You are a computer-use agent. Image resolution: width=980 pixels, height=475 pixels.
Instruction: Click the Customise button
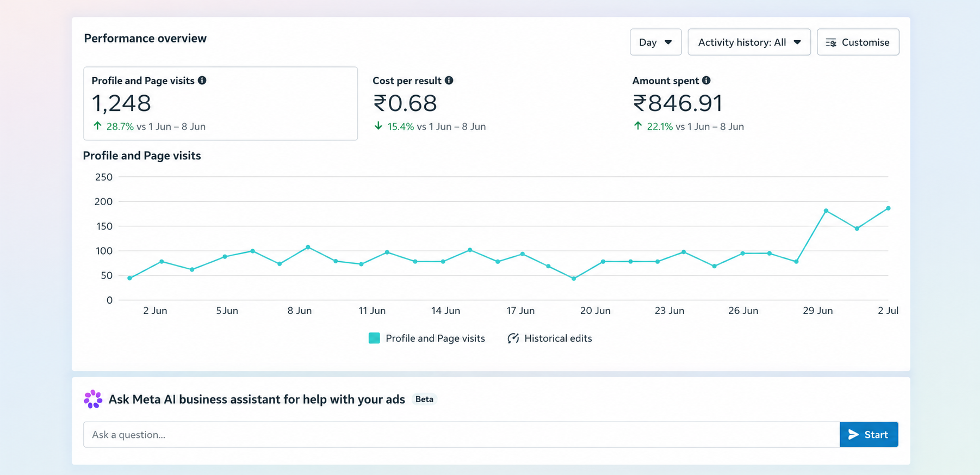[858, 42]
